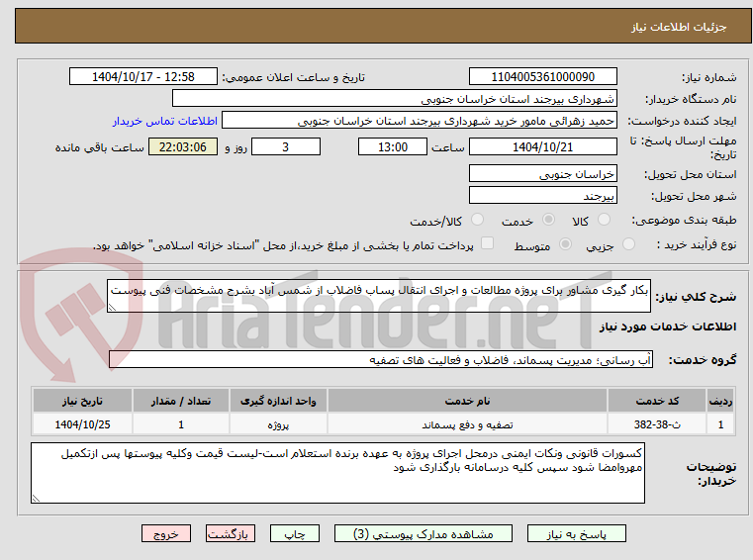753x560 pixels.
Task: Select the کالا radio button
Action: click(x=604, y=220)
